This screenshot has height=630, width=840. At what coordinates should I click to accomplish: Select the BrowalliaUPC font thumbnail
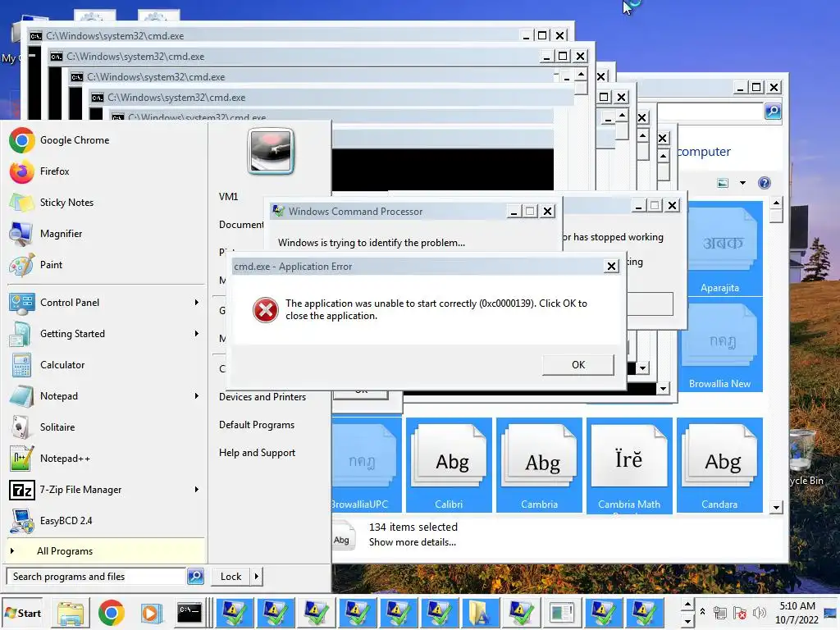[367, 465]
